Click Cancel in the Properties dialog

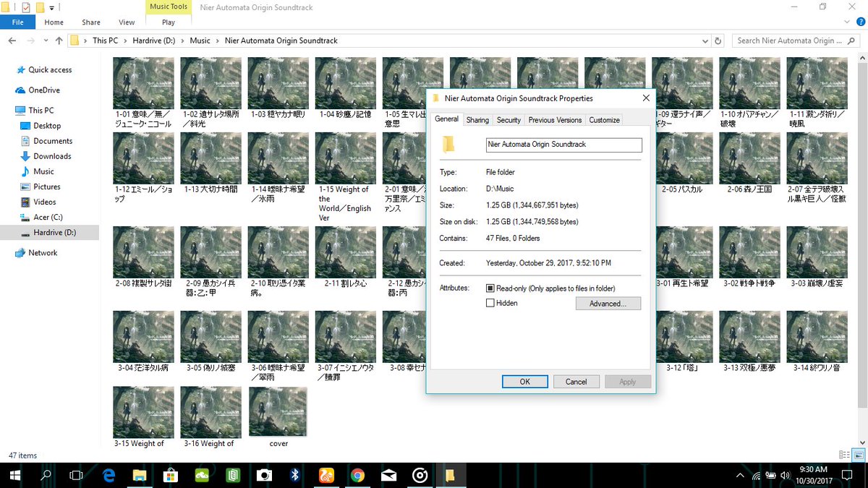click(x=576, y=382)
